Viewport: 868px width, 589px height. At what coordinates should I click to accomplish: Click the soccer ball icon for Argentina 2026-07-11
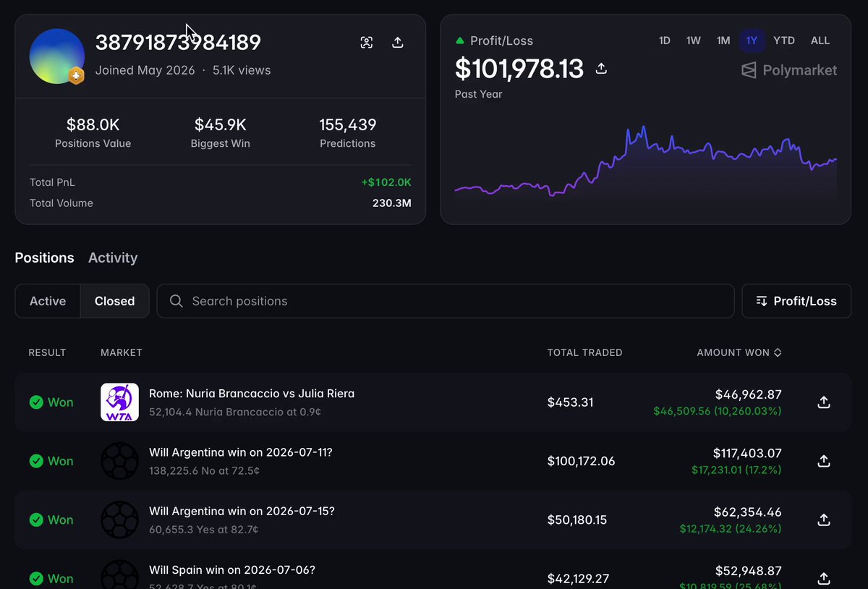[119, 461]
